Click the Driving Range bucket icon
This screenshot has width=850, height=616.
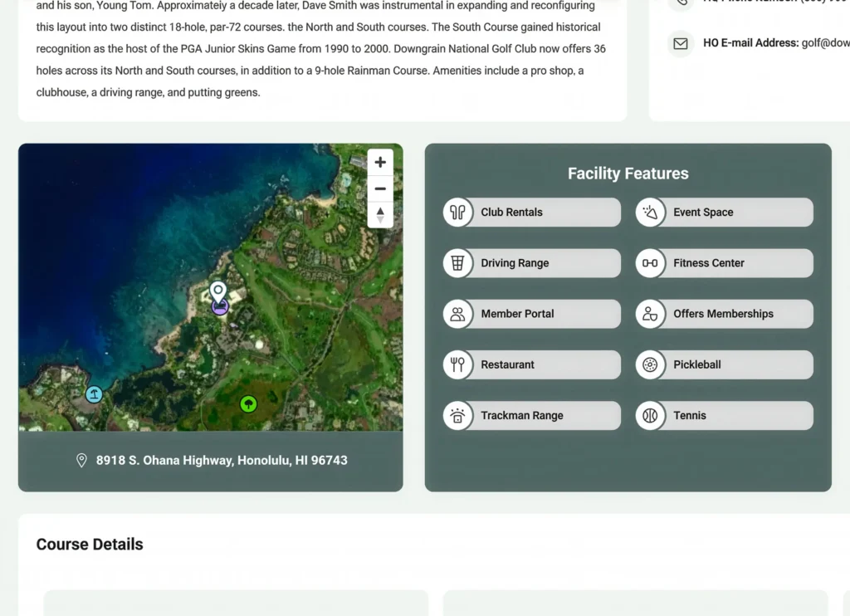457,263
